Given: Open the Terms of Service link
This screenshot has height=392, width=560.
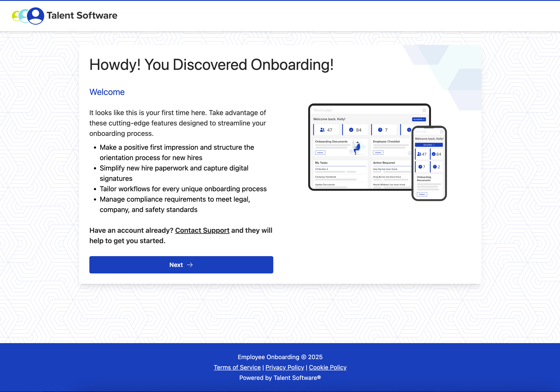Looking at the screenshot, I should [x=237, y=367].
